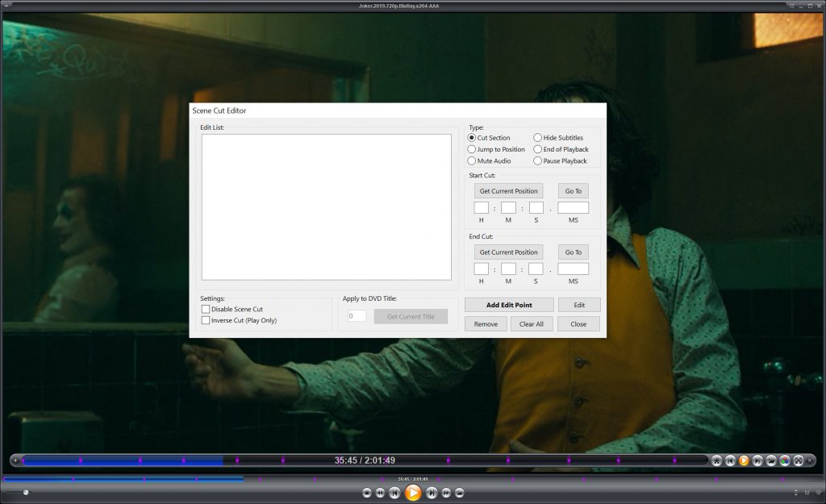Image resolution: width=826 pixels, height=504 pixels.
Task: Click previous chapter icon in the overlay bar
Action: click(x=730, y=460)
